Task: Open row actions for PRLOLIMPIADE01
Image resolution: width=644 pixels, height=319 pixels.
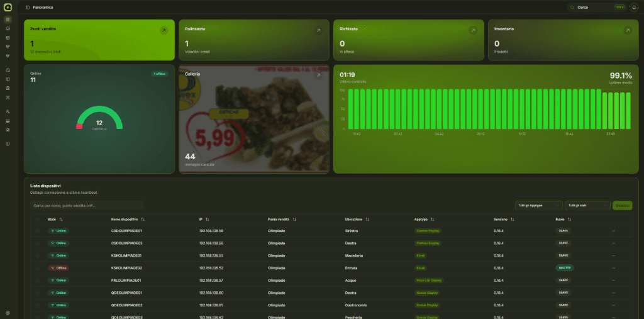Action: coord(614,281)
